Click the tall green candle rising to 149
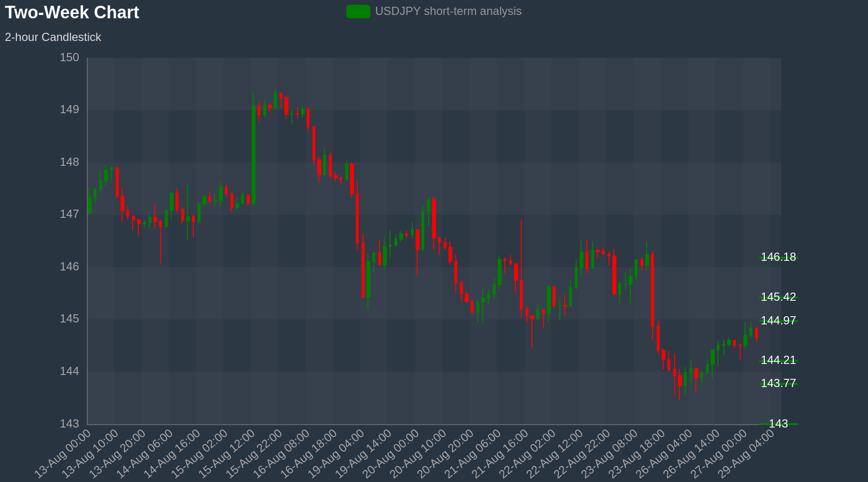Image resolution: width=868 pixels, height=482 pixels. (254, 154)
